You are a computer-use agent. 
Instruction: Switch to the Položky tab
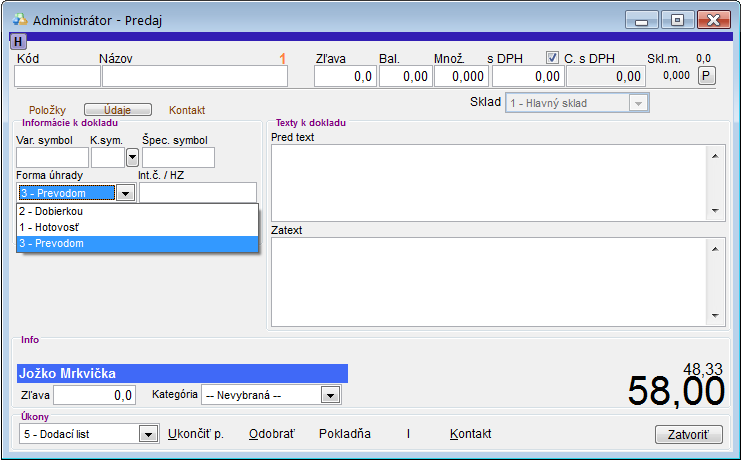48,110
